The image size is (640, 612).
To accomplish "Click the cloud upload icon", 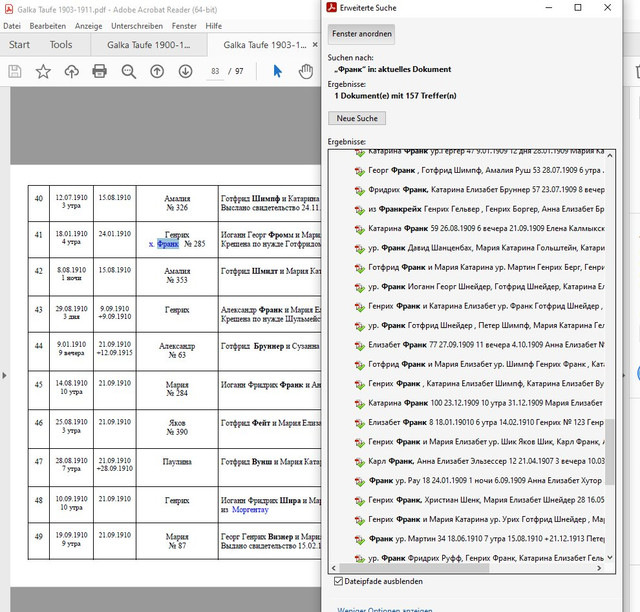I will coord(71,71).
